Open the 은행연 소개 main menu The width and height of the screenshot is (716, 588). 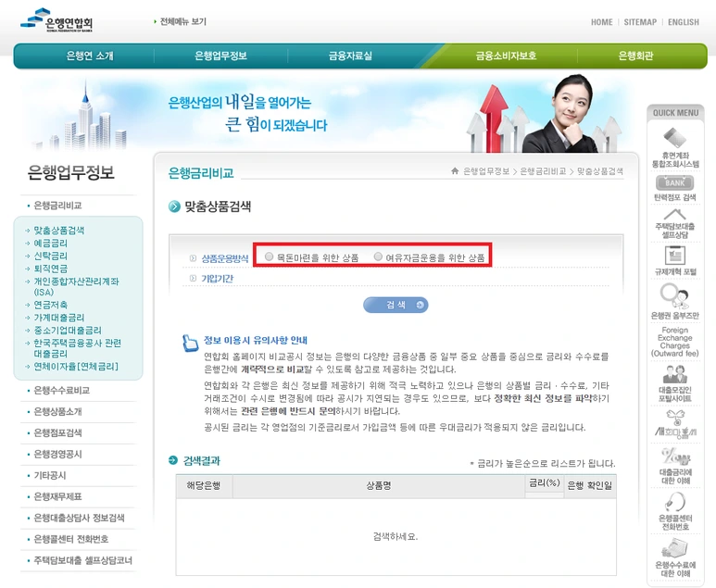coord(90,56)
